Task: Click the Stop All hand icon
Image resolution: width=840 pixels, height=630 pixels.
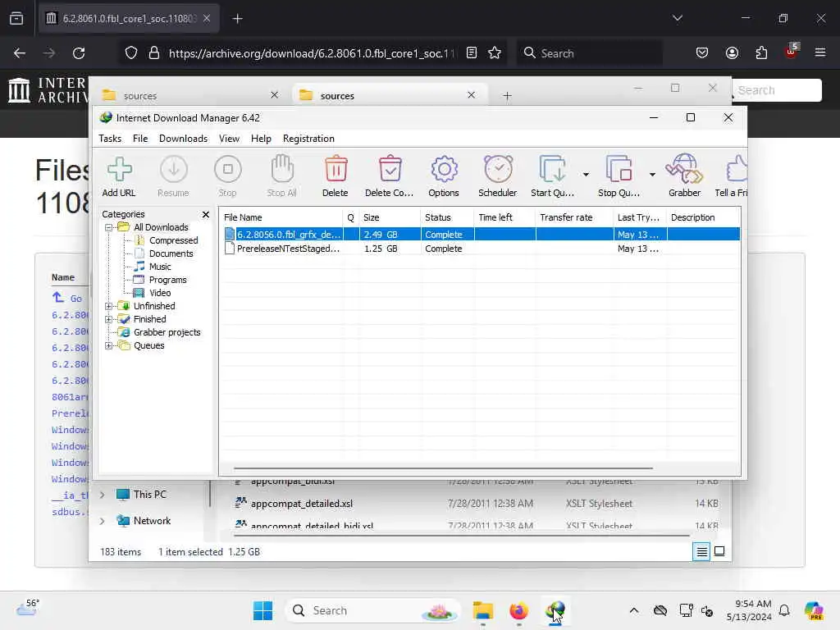Action: pos(282,169)
